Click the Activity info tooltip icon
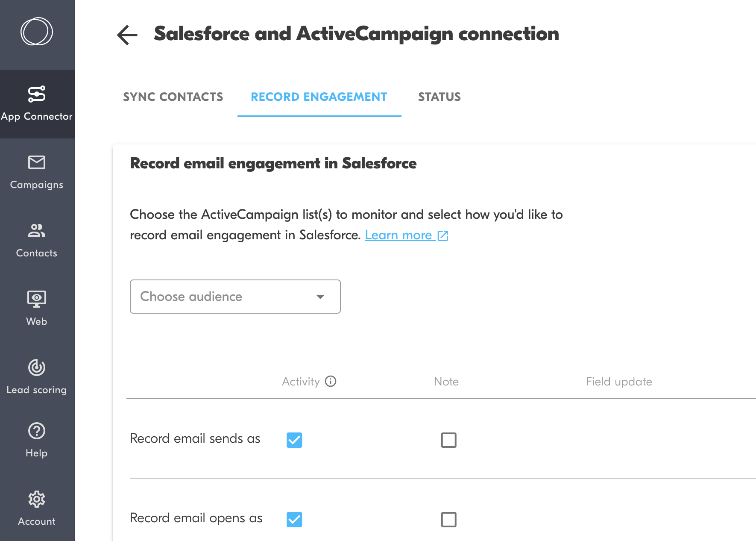 [x=331, y=381]
